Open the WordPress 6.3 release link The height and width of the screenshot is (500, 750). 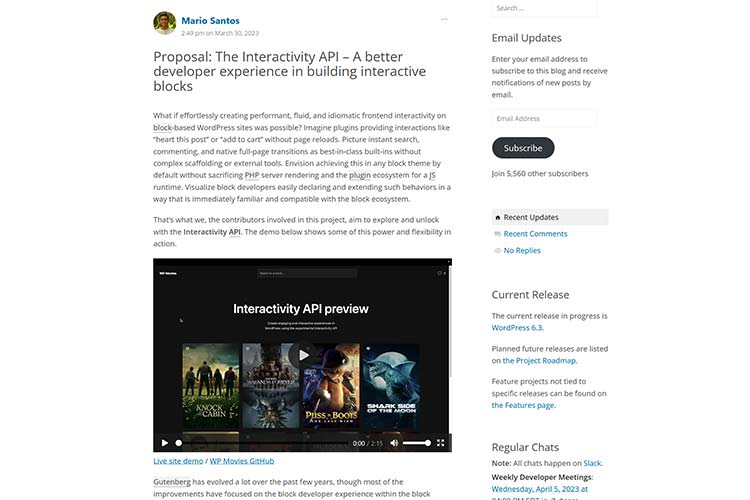[x=517, y=328]
